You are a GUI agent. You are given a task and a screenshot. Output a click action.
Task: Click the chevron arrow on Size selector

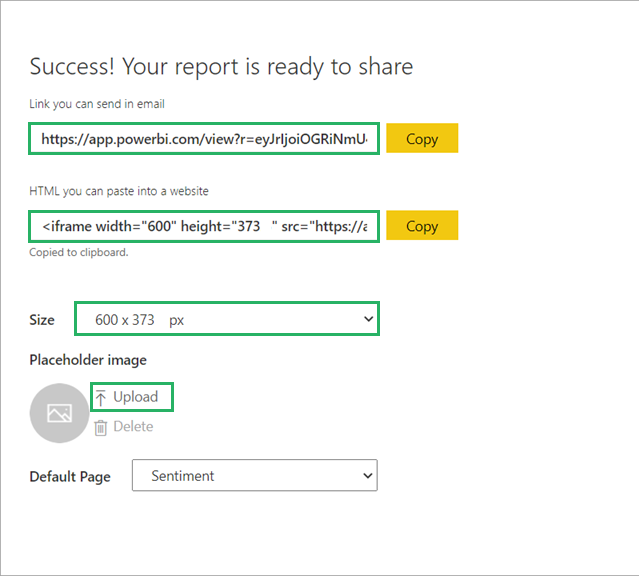[x=367, y=319]
